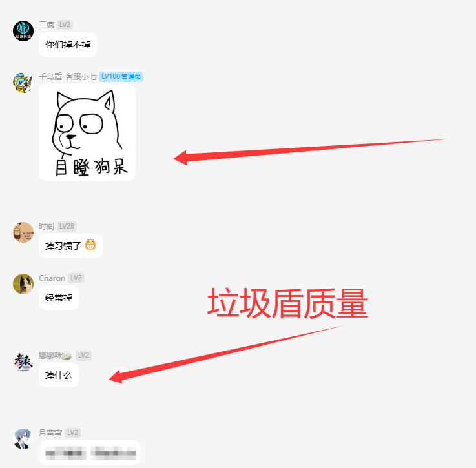Open 三疯's profile avatar
This screenshot has width=476, height=468.
click(23, 31)
